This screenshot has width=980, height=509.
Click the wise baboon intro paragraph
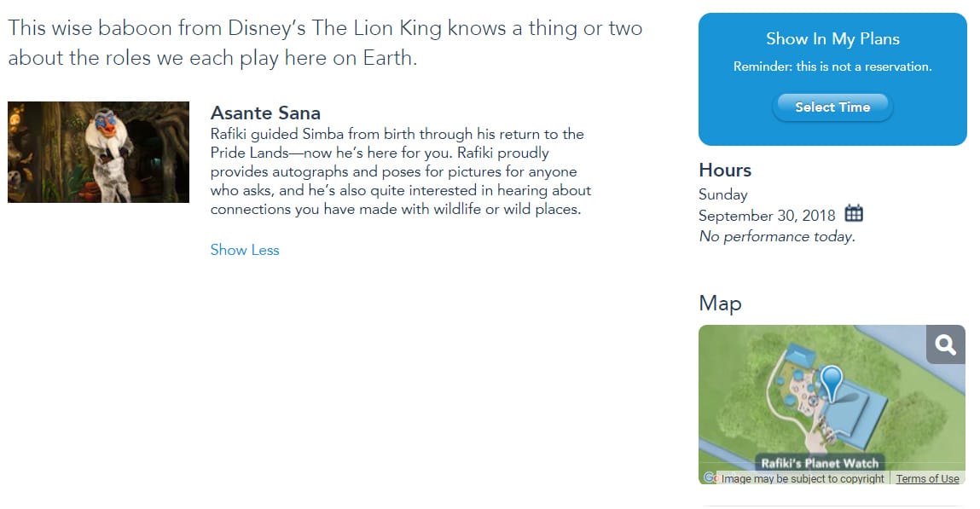click(325, 43)
